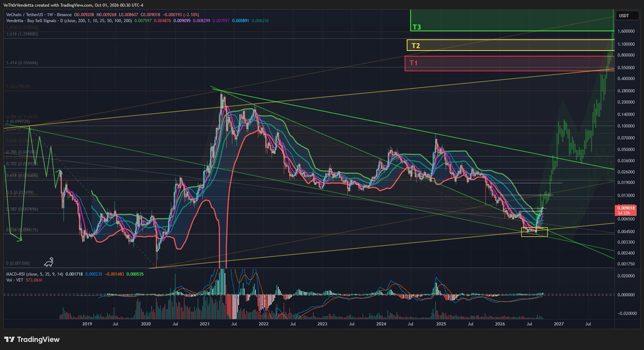Viewport: 644px width, 350px height.
Task: Click the 2023 time axis label
Action: coord(322,324)
